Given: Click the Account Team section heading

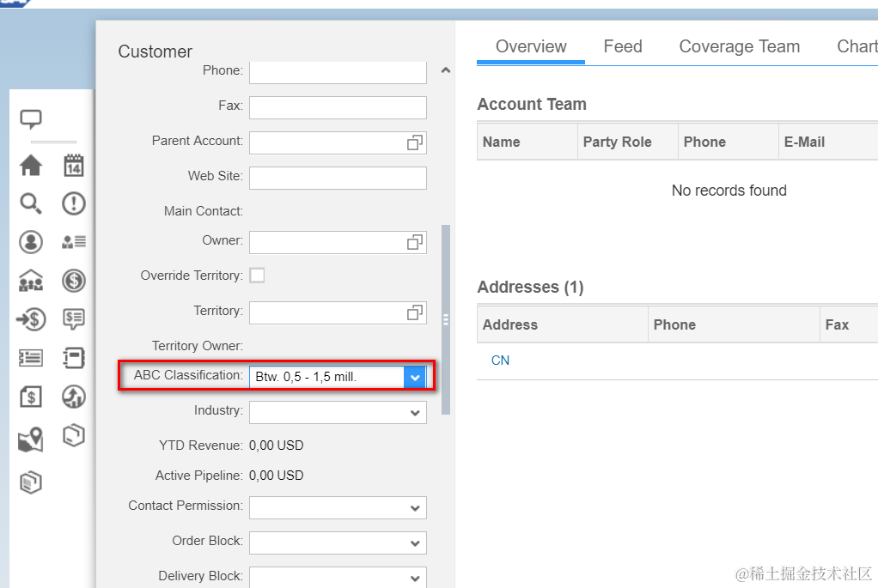Looking at the screenshot, I should point(532,104).
